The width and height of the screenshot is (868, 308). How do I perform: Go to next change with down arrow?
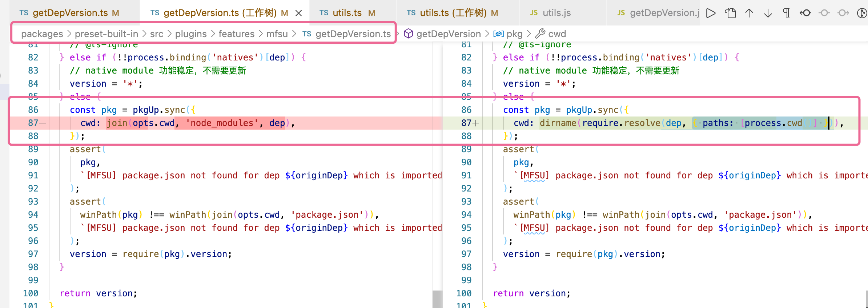(768, 13)
